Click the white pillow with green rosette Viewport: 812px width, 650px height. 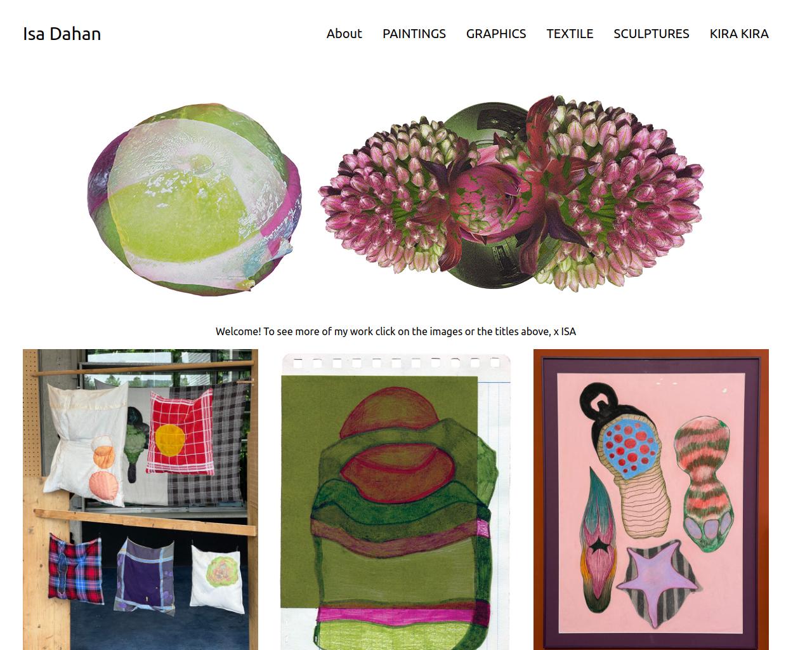(218, 576)
